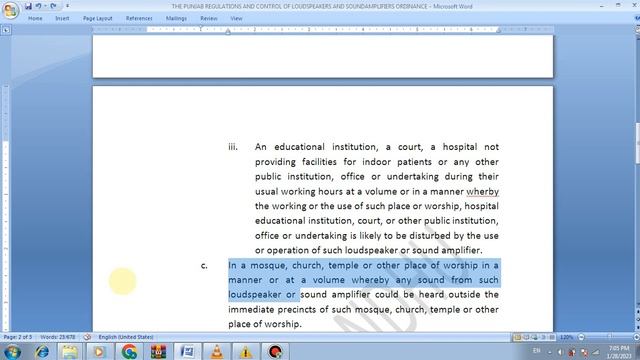Click the tab selector box beside the ruler

point(6,30)
